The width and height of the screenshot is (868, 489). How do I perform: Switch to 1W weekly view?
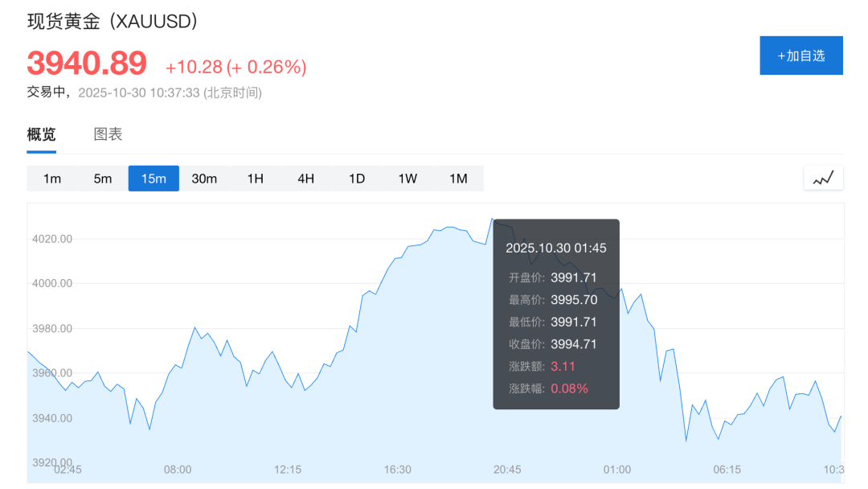(x=407, y=179)
